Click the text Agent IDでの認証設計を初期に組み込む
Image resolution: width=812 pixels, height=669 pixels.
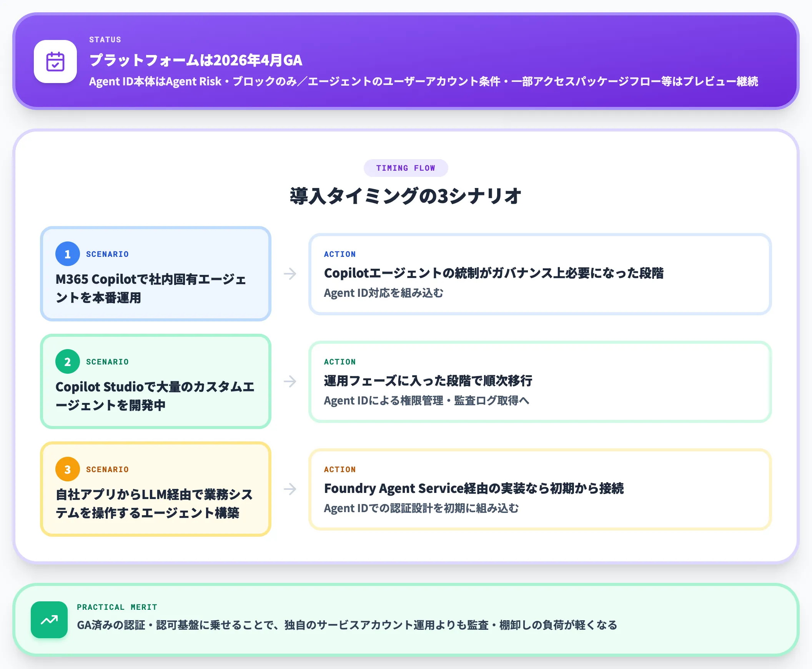[x=421, y=508]
